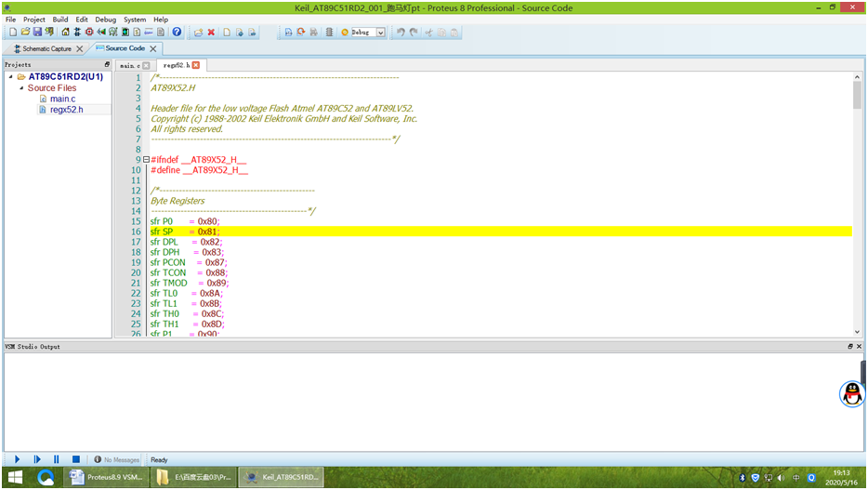Click the Source Code toolbar icon

coord(149,33)
